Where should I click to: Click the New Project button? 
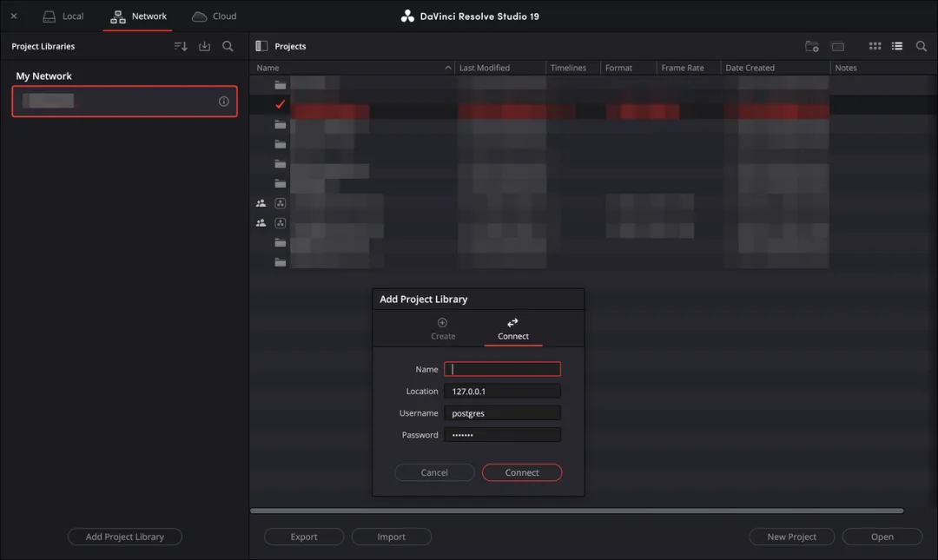pyautogui.click(x=791, y=537)
